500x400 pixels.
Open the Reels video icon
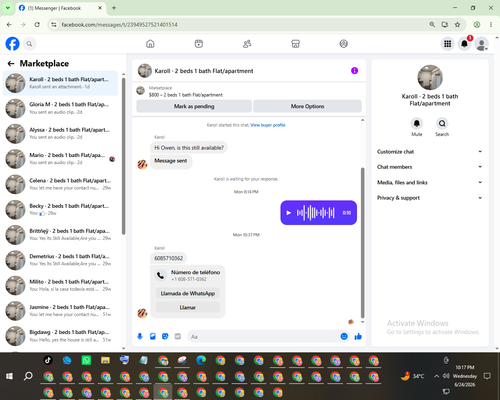pos(199,44)
